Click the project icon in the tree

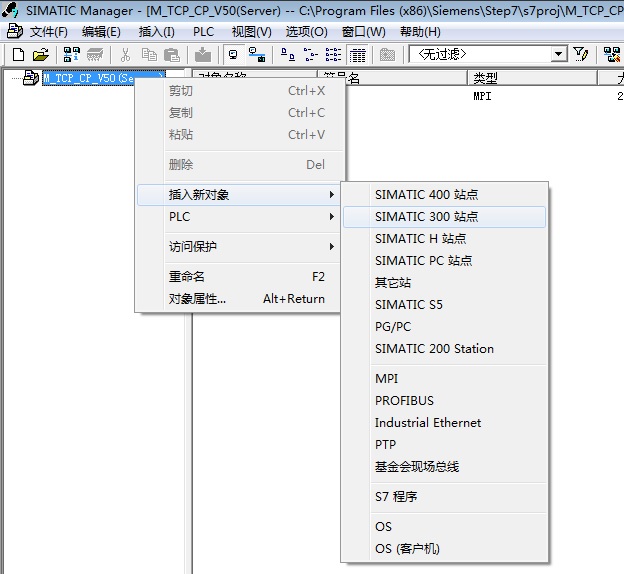coord(31,78)
